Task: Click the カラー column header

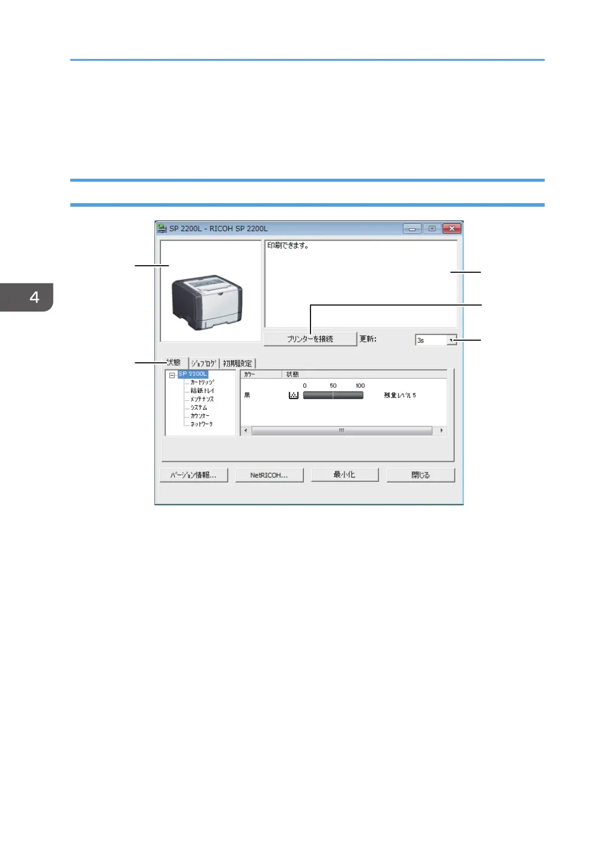Action: [x=260, y=374]
